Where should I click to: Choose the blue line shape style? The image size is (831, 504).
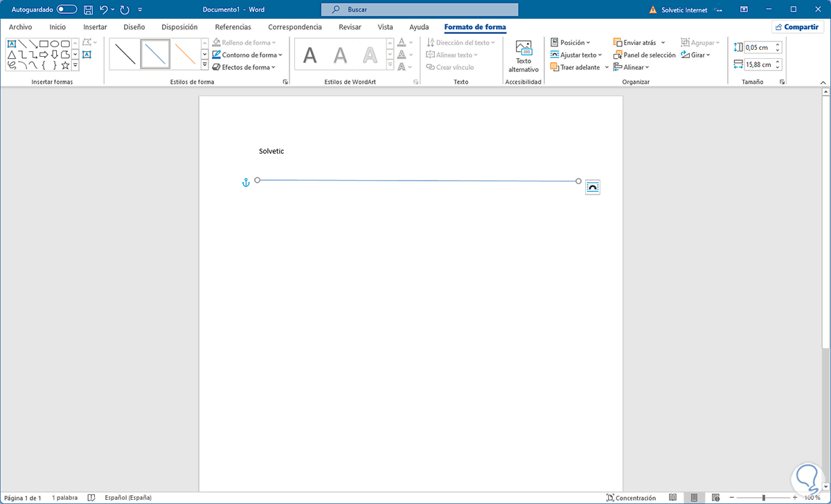pyautogui.click(x=156, y=54)
